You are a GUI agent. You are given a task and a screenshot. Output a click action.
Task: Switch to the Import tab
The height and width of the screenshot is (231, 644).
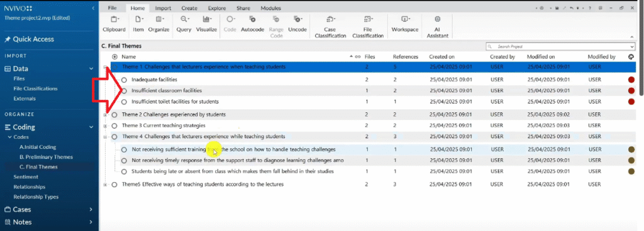[x=163, y=8]
